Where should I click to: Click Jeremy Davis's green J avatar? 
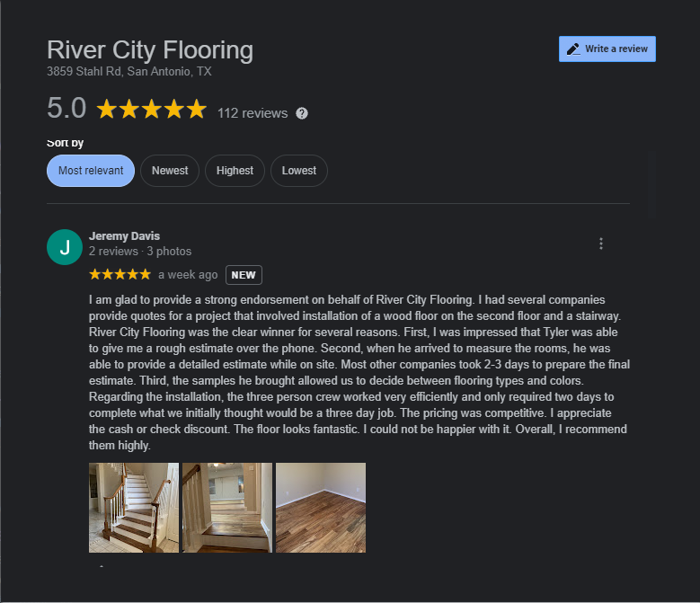(x=65, y=247)
